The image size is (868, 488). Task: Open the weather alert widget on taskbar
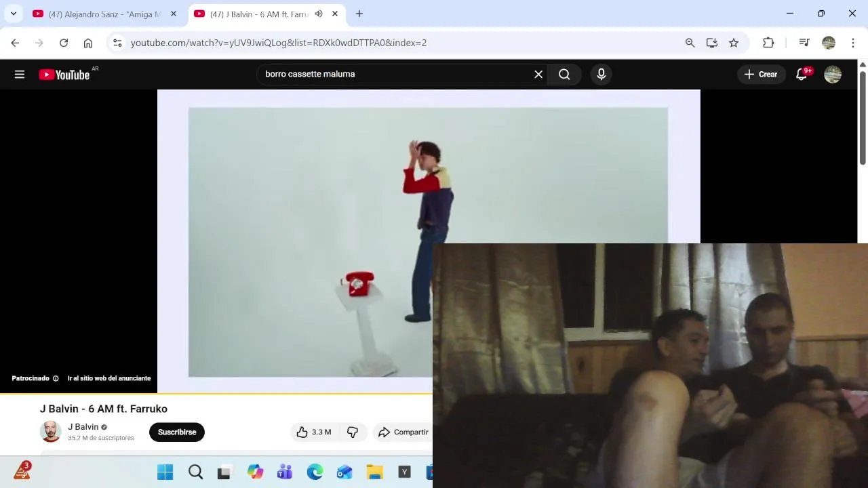[x=22, y=470]
